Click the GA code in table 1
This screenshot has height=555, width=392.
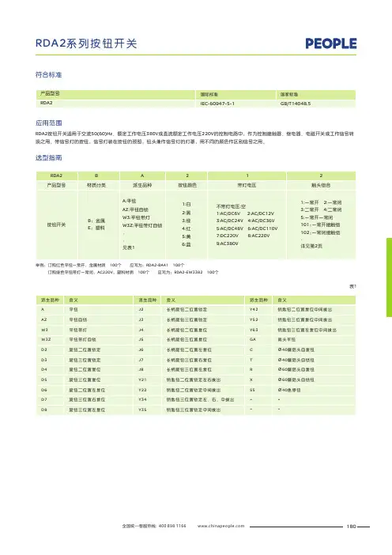(253, 339)
